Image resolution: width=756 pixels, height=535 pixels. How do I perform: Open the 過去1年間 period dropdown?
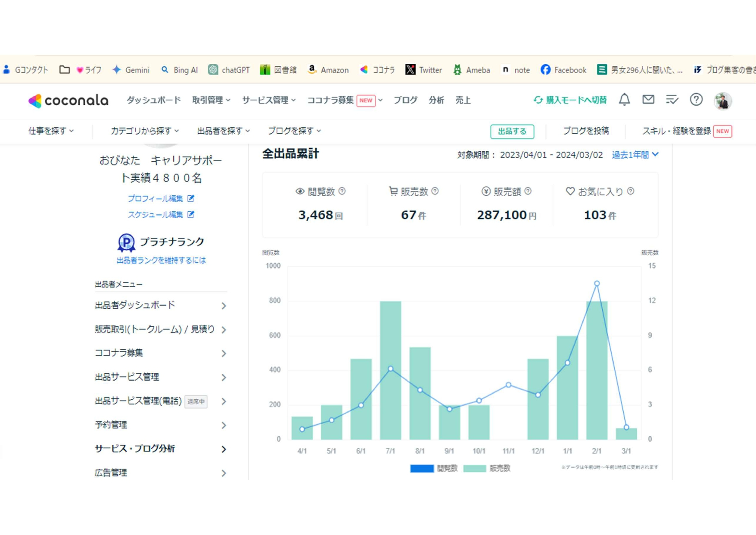click(x=635, y=155)
